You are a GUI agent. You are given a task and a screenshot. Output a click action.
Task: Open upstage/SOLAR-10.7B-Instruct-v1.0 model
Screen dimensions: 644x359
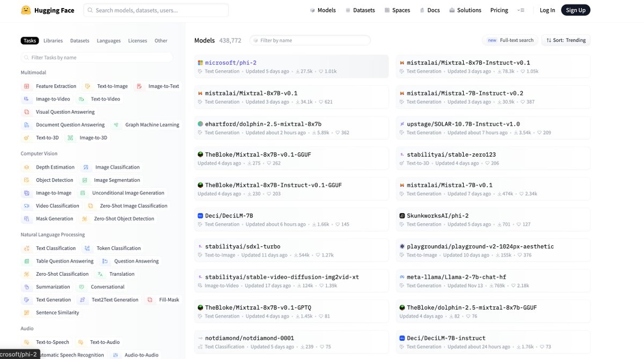tap(493, 128)
